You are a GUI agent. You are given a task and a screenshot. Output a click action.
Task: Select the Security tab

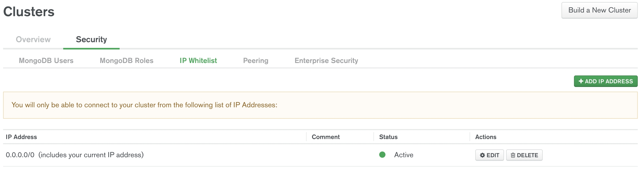[x=91, y=40]
